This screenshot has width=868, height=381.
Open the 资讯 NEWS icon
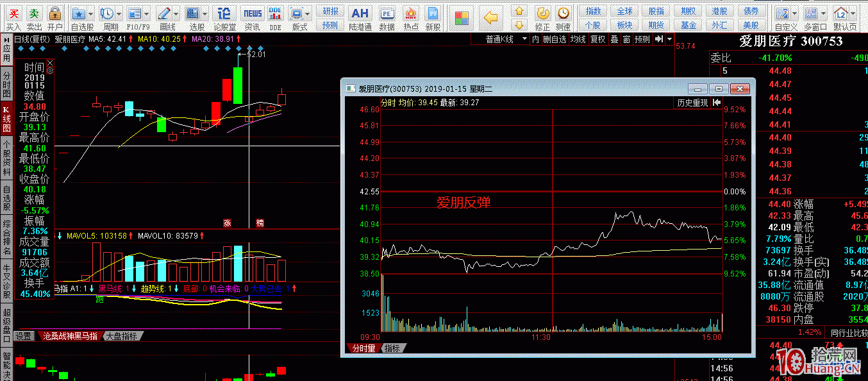[253, 13]
